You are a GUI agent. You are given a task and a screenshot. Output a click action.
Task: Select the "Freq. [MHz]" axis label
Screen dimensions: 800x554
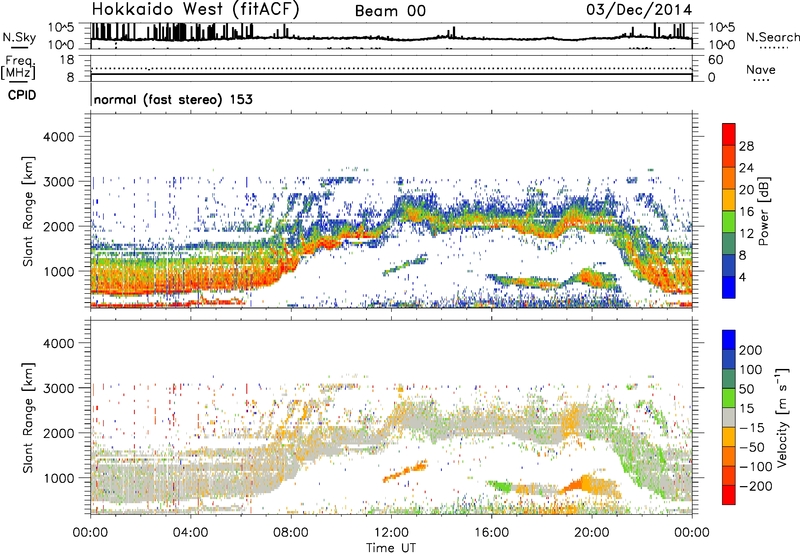pos(18,68)
